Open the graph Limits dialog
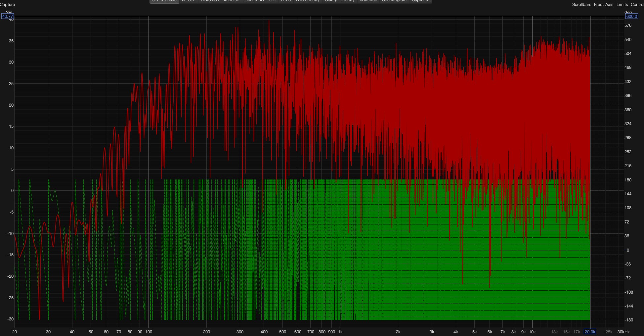Image resolution: width=644 pixels, height=336 pixels. (x=622, y=4)
